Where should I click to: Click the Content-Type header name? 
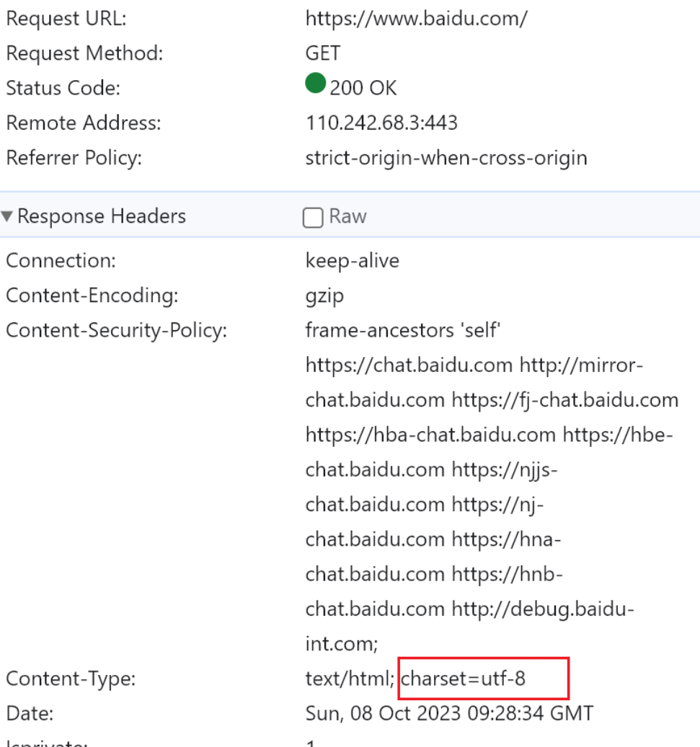[71, 679]
